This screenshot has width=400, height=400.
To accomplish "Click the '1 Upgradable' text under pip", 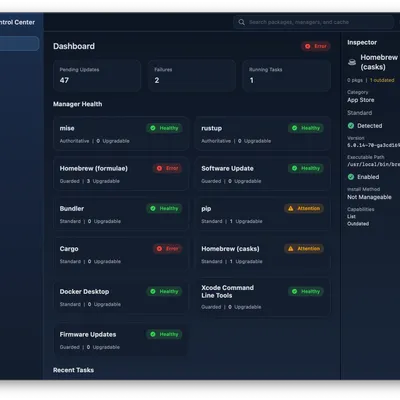I will pos(246,221).
